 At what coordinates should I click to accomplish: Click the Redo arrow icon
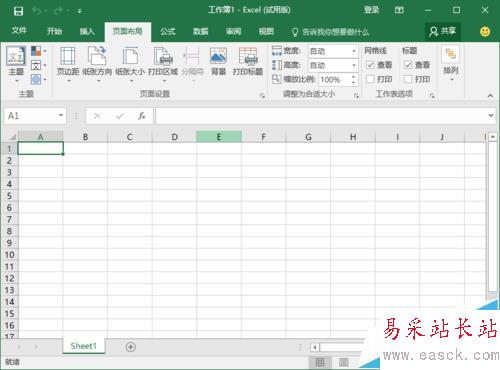(59, 11)
